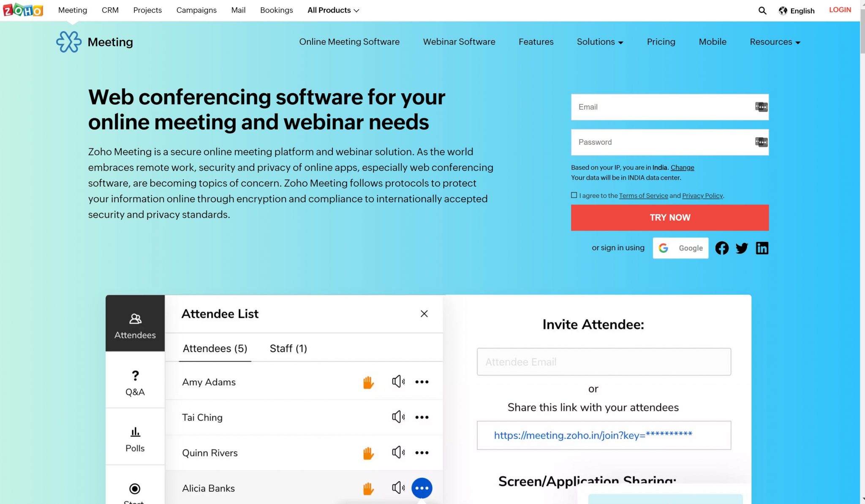865x504 pixels.
Task: Open more options for Amy Adams
Action: coord(422,382)
